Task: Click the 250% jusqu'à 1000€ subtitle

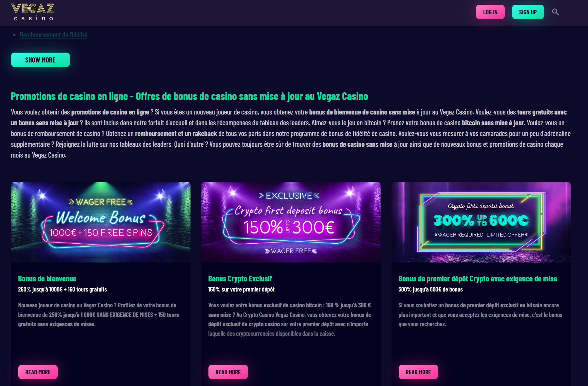Action: click(63, 289)
